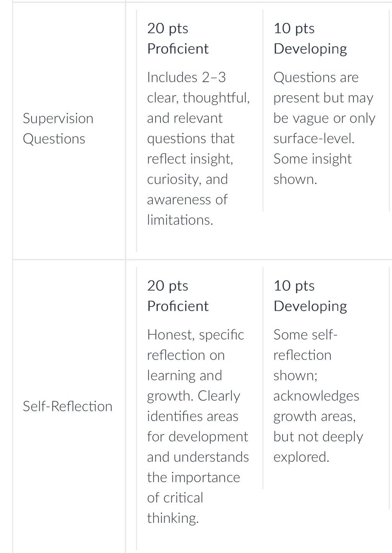This screenshot has width=392, height=553.
Task: Click 'awareness of limitations' text
Action: tap(187, 210)
